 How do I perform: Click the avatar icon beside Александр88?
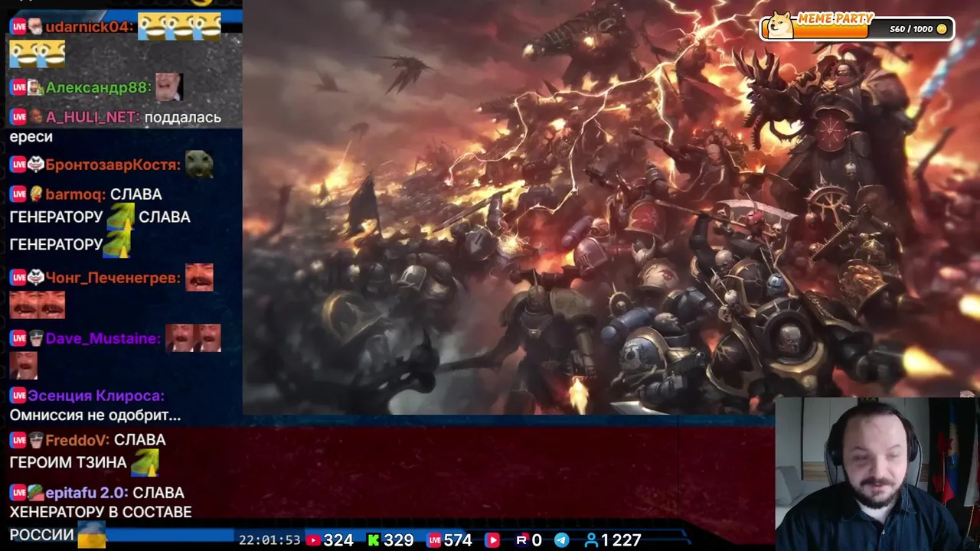(x=36, y=87)
